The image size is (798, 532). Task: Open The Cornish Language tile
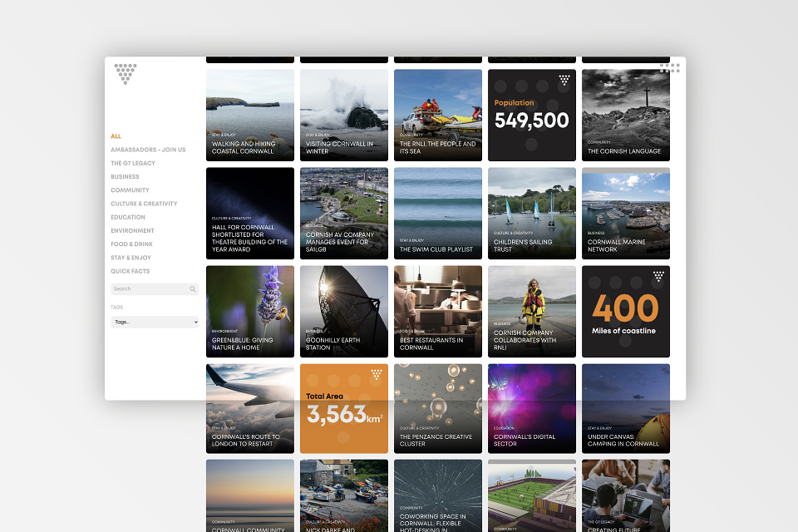tap(626, 115)
